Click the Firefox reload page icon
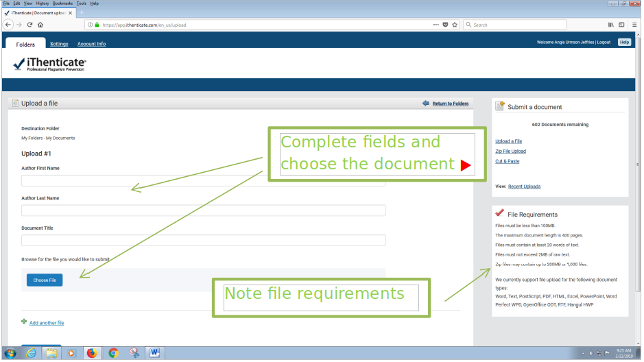Image resolution: width=644 pixels, height=362 pixels. [x=29, y=25]
